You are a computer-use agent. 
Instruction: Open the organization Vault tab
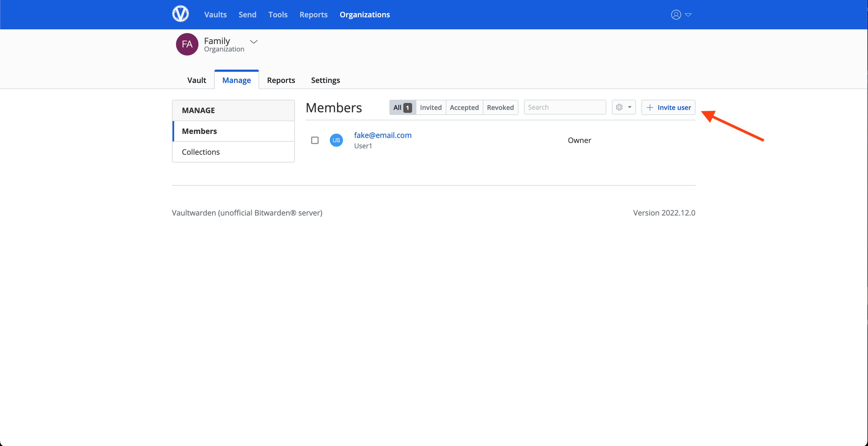tap(197, 80)
